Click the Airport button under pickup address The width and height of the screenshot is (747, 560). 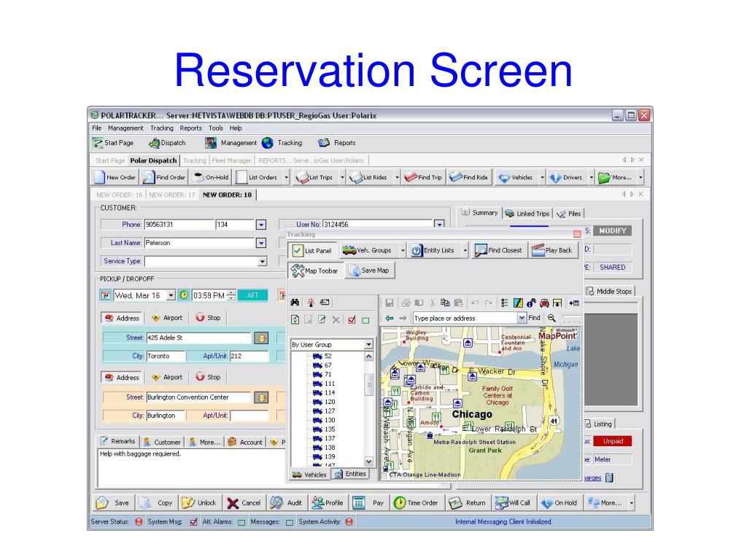click(167, 318)
